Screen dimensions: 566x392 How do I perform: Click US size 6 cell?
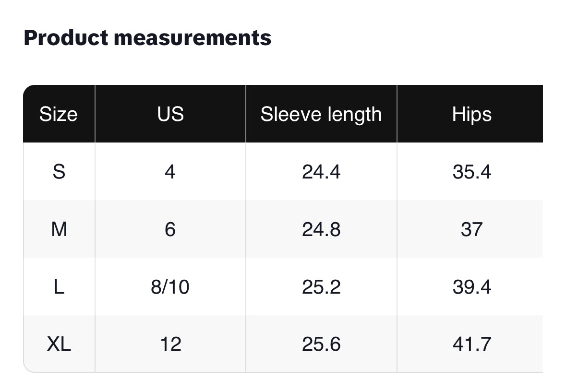[170, 229]
